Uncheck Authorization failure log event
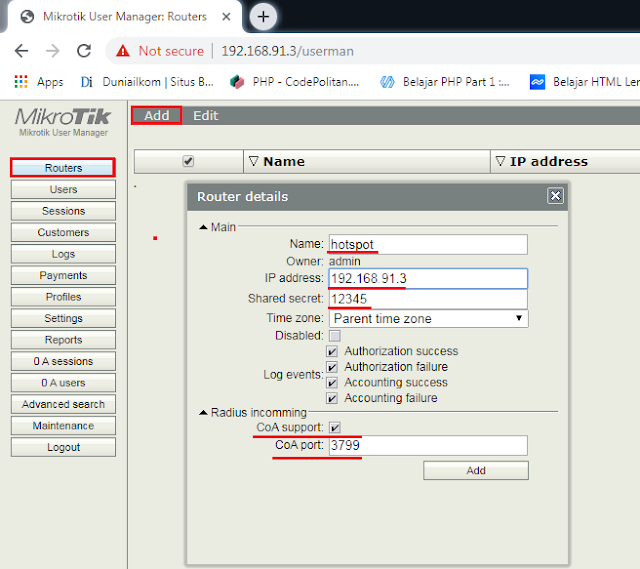This screenshot has width=640, height=569. click(332, 367)
